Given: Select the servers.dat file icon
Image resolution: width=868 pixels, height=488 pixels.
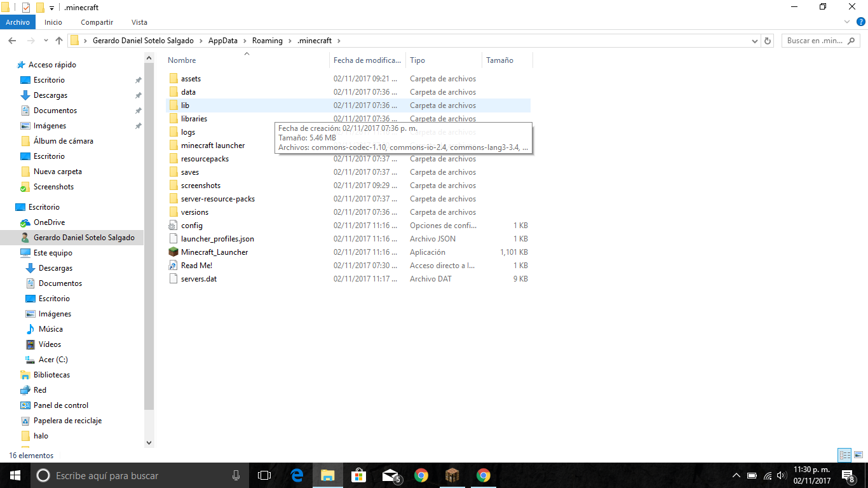Looking at the screenshot, I should 173,279.
